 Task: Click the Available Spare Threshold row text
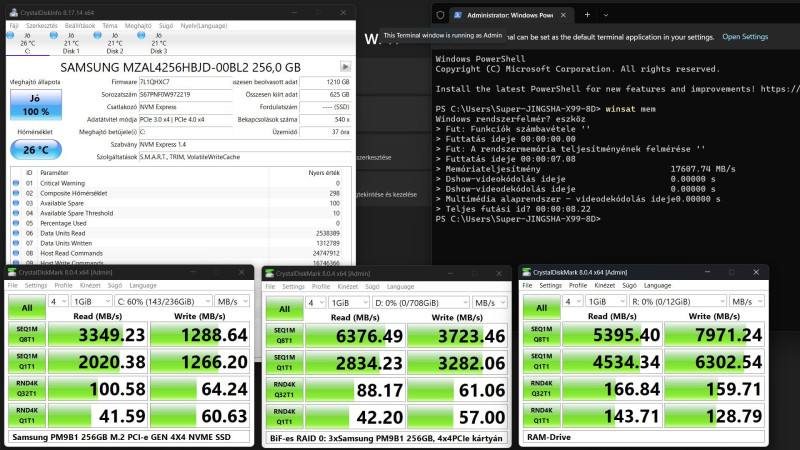click(77, 213)
